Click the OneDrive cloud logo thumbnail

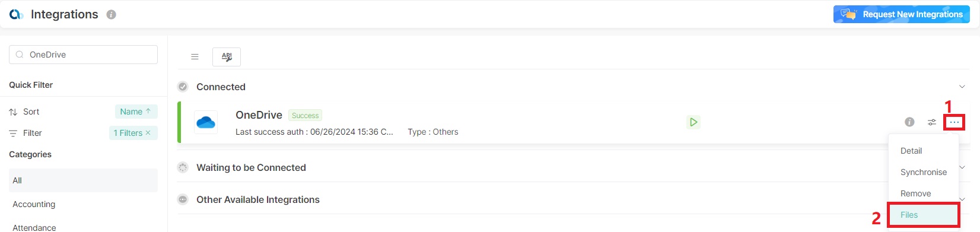pyautogui.click(x=206, y=122)
